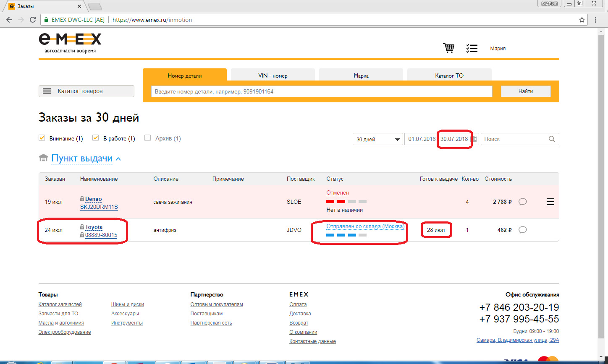The height and width of the screenshot is (364, 608).
Task: Open the Toyota brand link
Action: click(x=94, y=227)
